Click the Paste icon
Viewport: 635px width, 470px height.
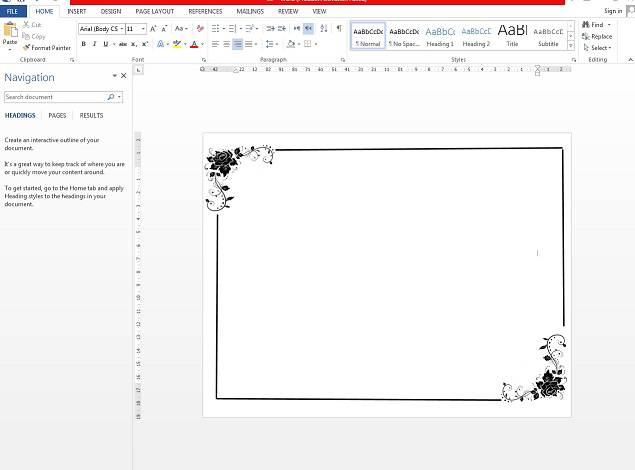tap(10, 31)
